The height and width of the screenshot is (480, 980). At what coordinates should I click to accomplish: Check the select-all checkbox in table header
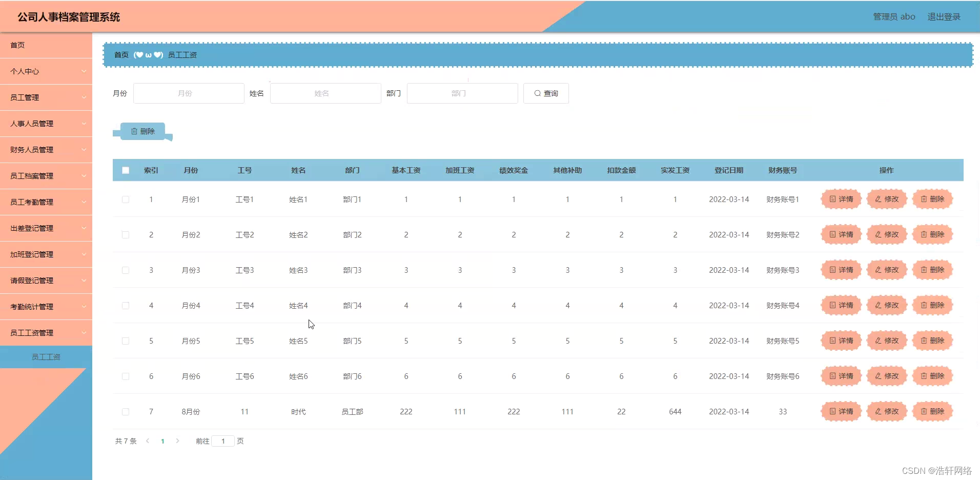click(126, 170)
